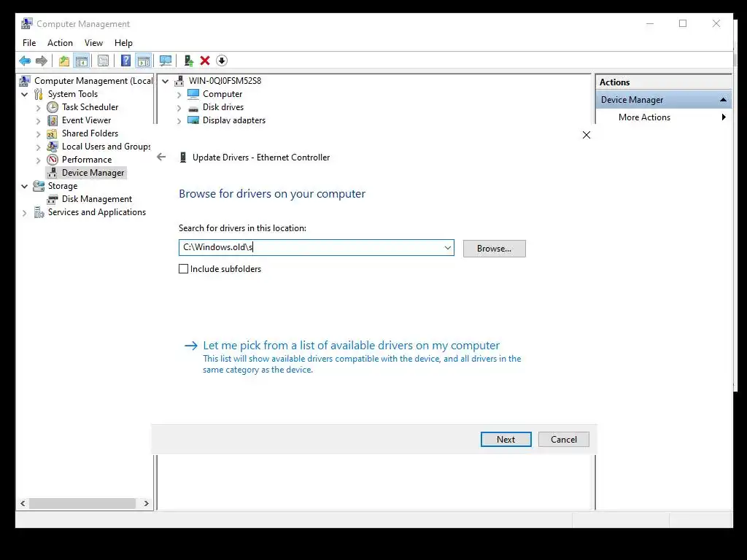The width and height of the screenshot is (747, 560).
Task: Select Device Manager in the tree
Action: (93, 173)
